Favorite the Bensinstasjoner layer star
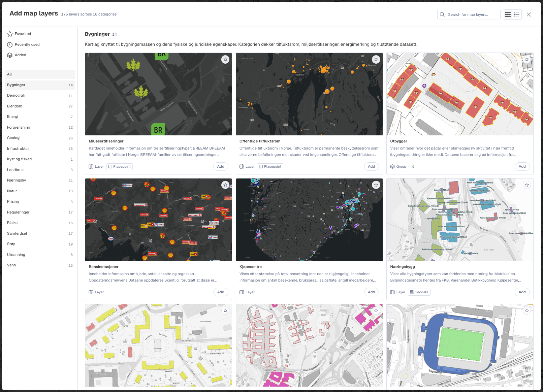 click(x=225, y=185)
